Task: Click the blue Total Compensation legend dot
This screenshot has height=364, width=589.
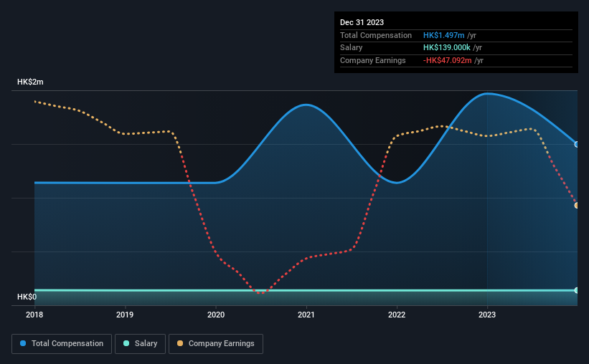Action: pyautogui.click(x=23, y=343)
